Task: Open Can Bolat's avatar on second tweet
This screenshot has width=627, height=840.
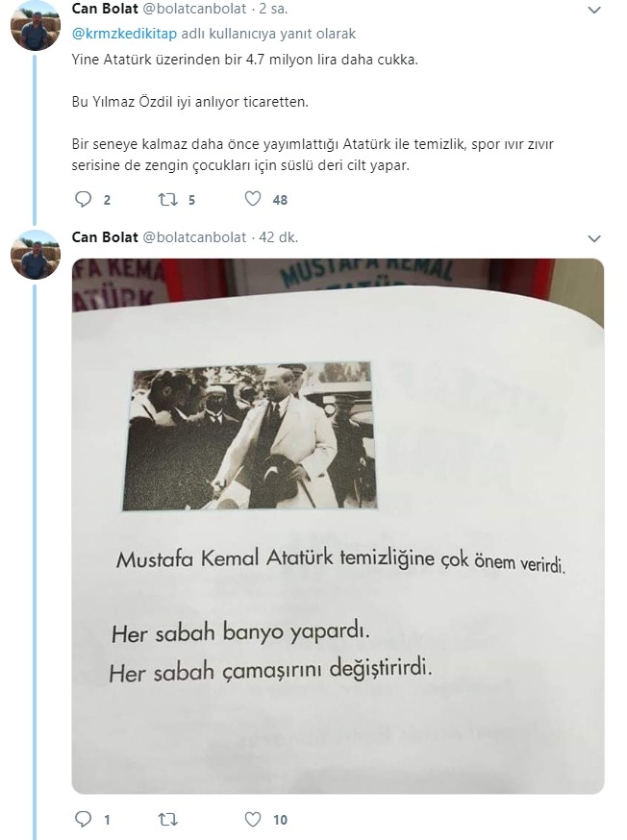Action: pyautogui.click(x=35, y=255)
